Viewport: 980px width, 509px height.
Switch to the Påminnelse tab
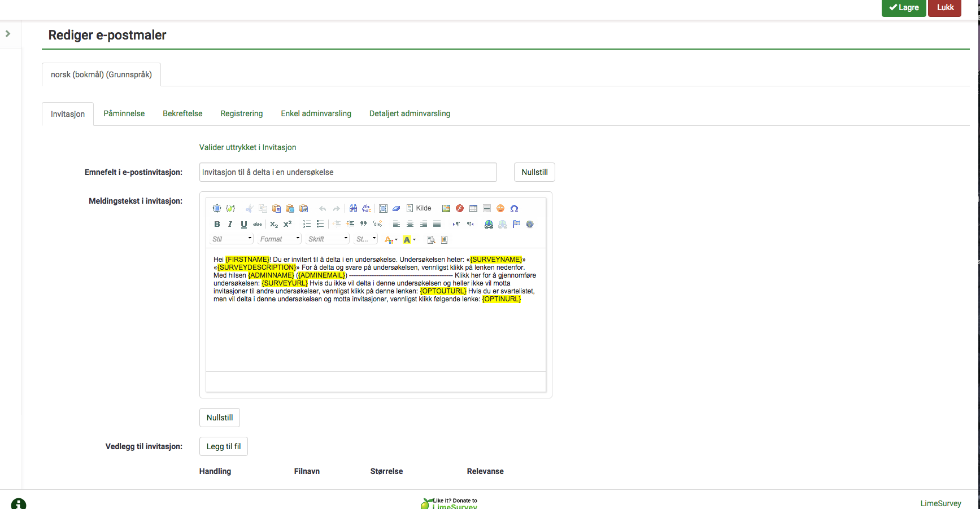pos(124,113)
